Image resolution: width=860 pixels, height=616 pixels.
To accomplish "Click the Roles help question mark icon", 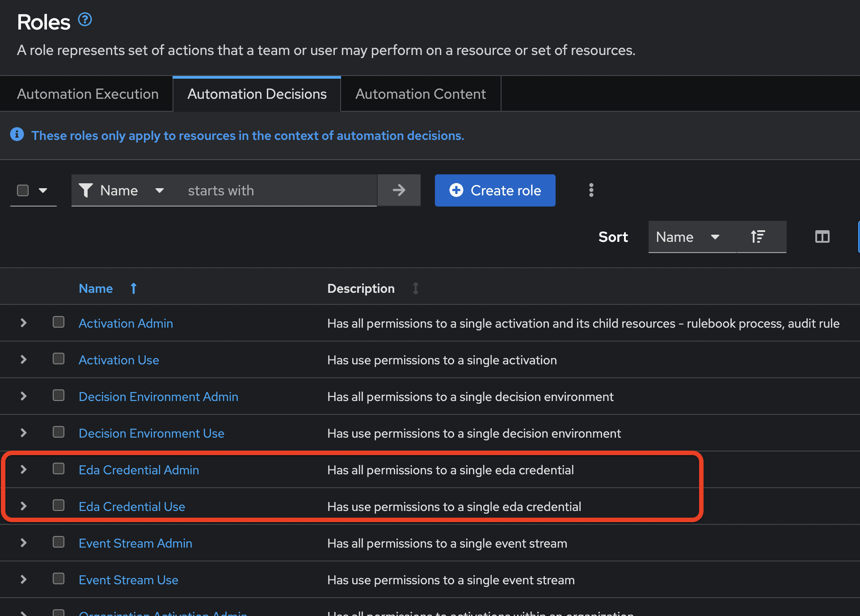I will click(x=85, y=20).
